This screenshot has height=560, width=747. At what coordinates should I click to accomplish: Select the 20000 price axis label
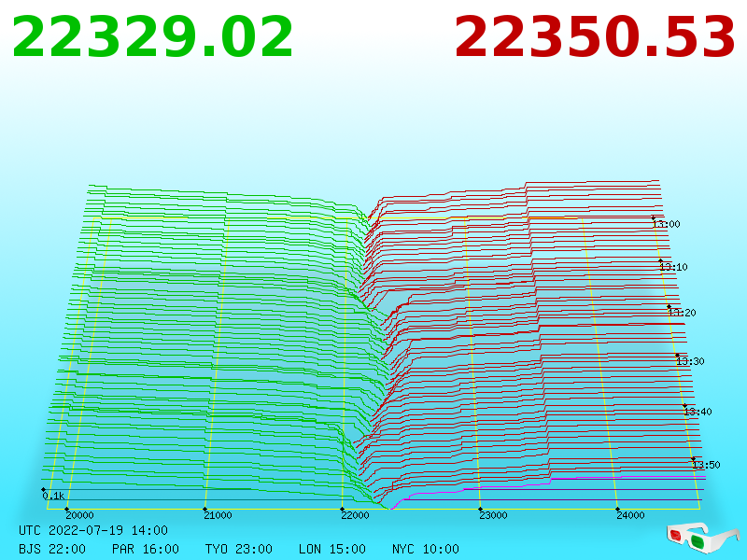(x=79, y=515)
